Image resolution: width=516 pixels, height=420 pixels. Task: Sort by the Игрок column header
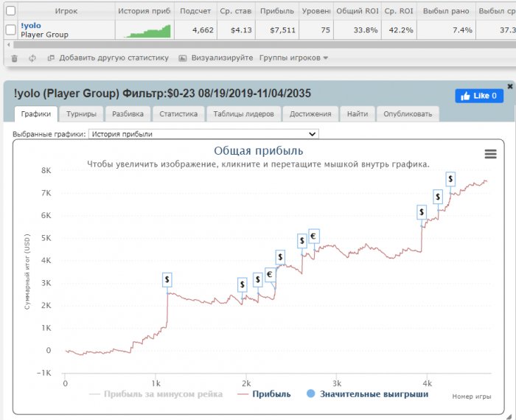pyautogui.click(x=66, y=11)
